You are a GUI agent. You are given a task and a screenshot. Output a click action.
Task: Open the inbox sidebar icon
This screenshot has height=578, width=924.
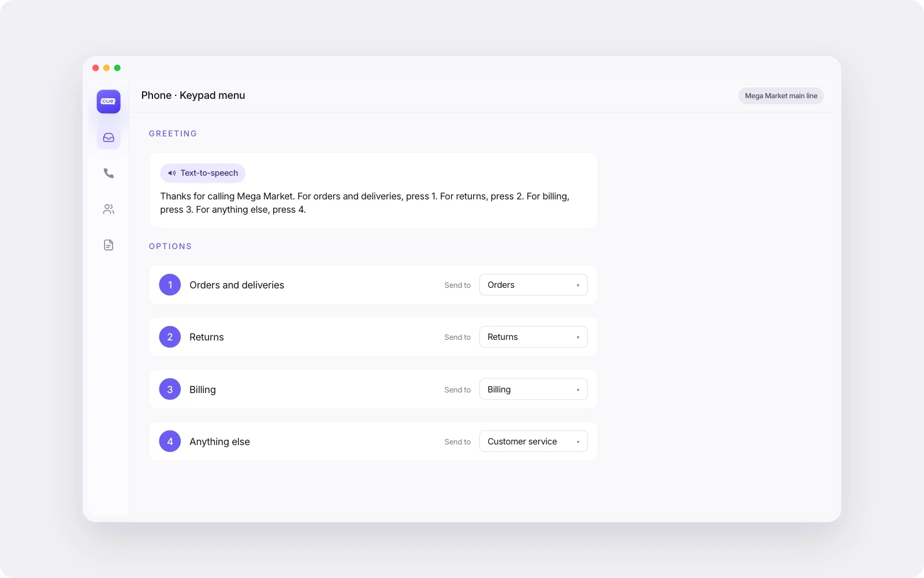[109, 138]
